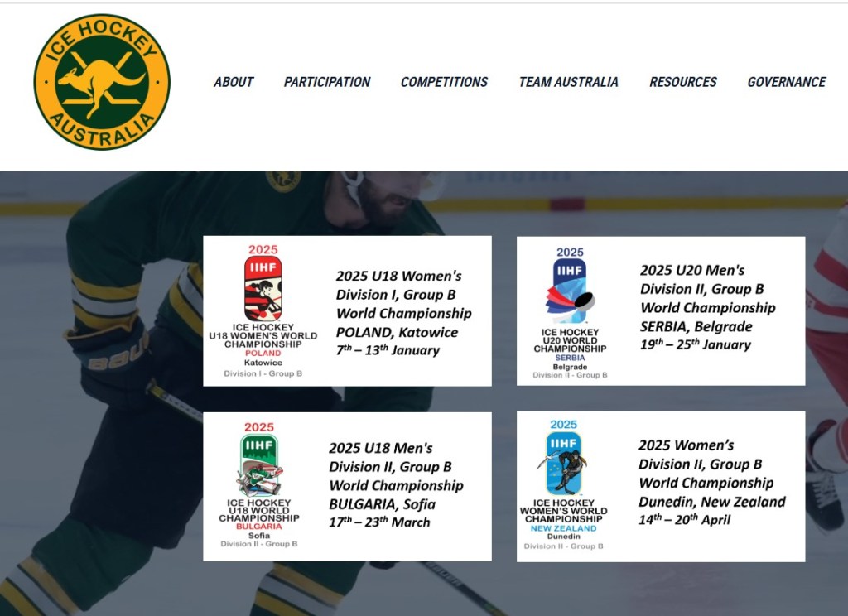The width and height of the screenshot is (848, 616).
Task: Click the IIHF Women's New Zealand logo
Action: point(563,484)
